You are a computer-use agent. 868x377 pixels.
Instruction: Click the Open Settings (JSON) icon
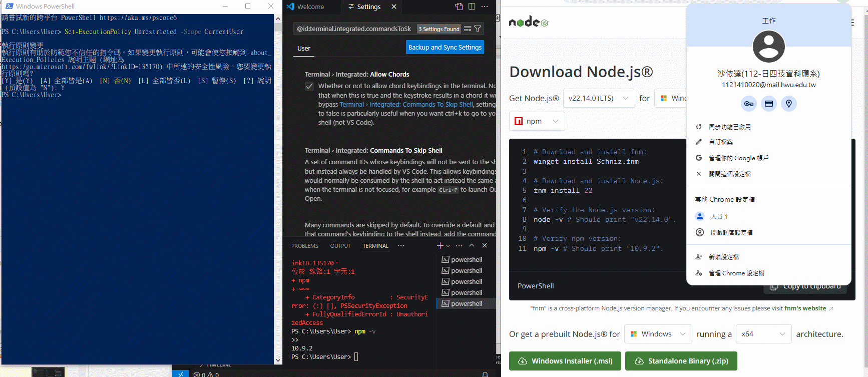[x=459, y=7]
